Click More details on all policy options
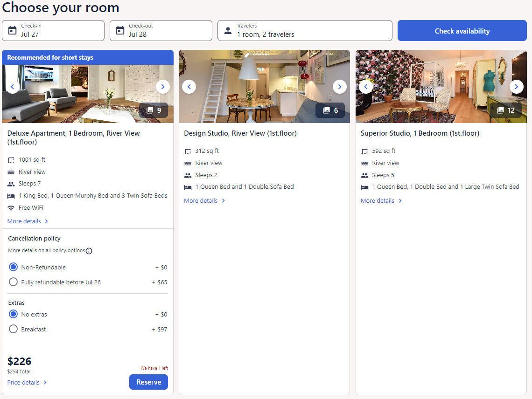Image resolution: width=532 pixels, height=399 pixels. pos(47,250)
